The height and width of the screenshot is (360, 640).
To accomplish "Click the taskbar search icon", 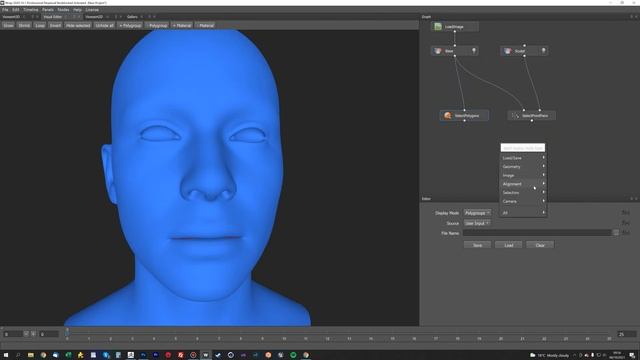I will (x=18, y=355).
